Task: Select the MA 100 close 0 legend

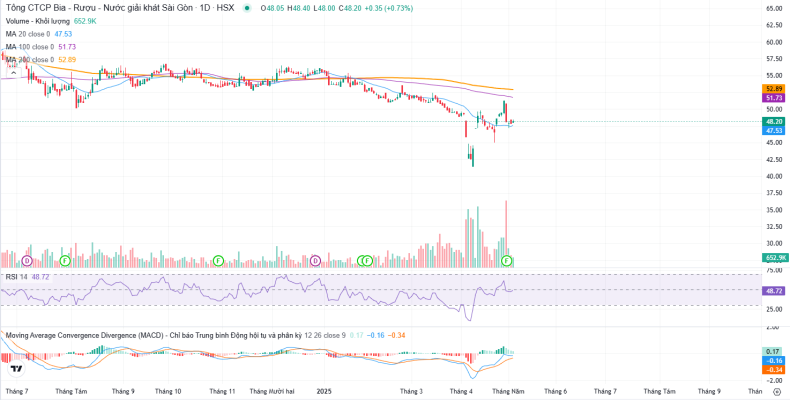Action: pyautogui.click(x=30, y=47)
